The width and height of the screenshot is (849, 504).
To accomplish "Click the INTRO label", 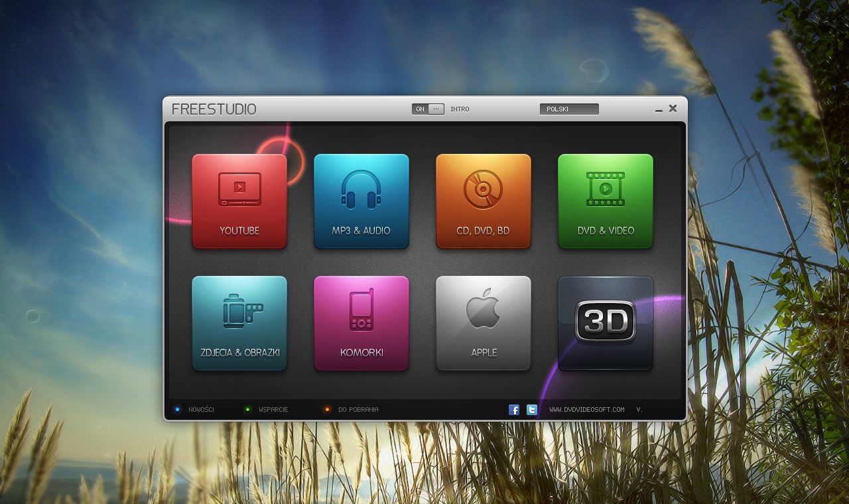I will [460, 109].
